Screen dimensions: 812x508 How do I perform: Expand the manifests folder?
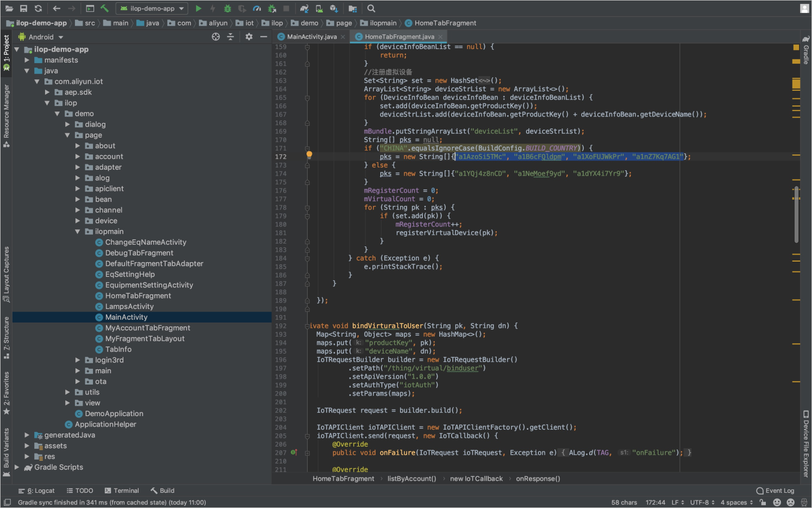pos(27,60)
